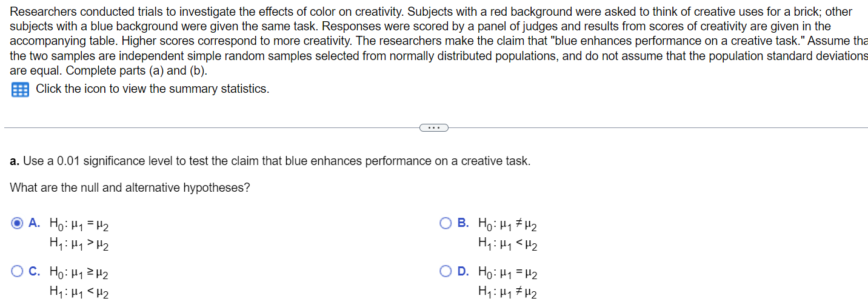This screenshot has width=868, height=304.
Task: Click H1: μ1 < μ2 in option B
Action: pyautogui.click(x=508, y=245)
